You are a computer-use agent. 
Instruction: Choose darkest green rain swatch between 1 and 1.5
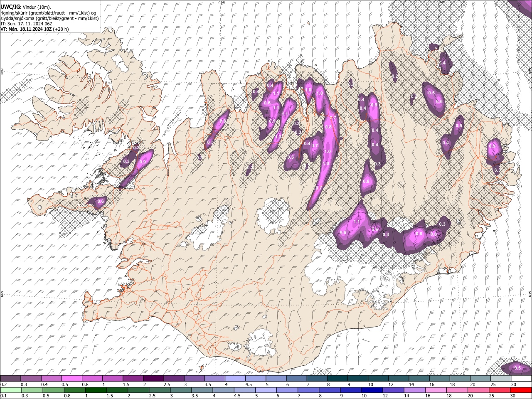click(x=96, y=390)
